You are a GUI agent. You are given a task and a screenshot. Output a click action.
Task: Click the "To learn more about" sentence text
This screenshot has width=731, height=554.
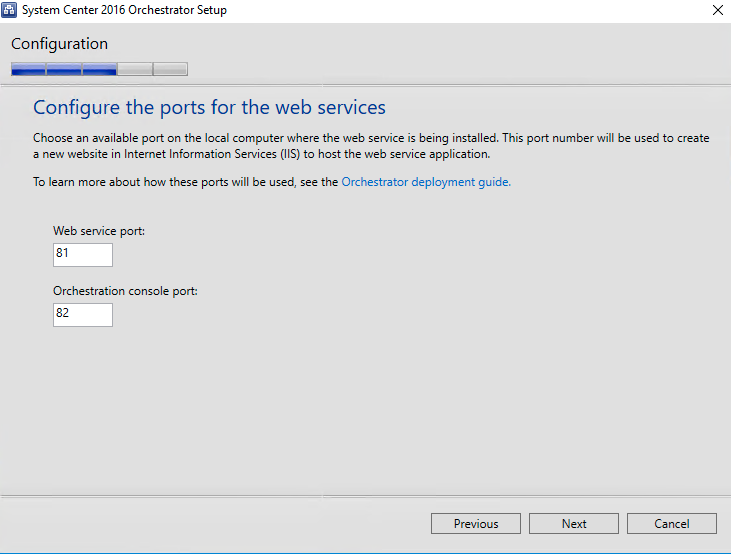[185, 182]
